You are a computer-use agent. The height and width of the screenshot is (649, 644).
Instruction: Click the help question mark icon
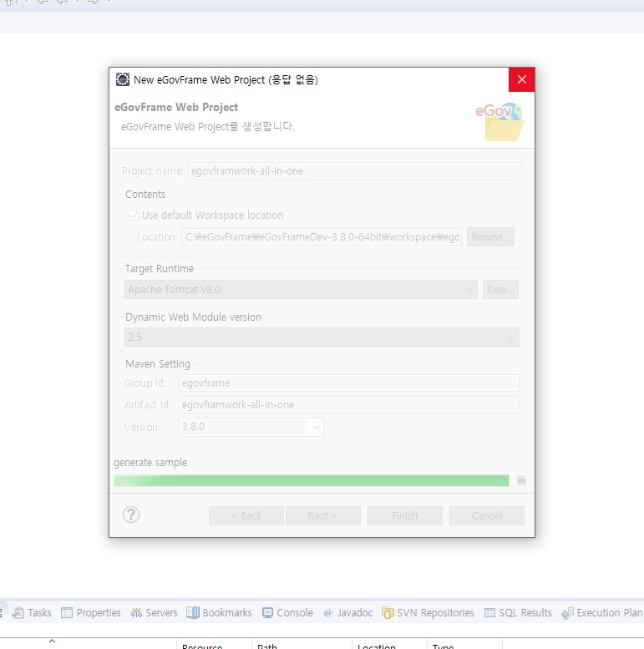tap(131, 515)
